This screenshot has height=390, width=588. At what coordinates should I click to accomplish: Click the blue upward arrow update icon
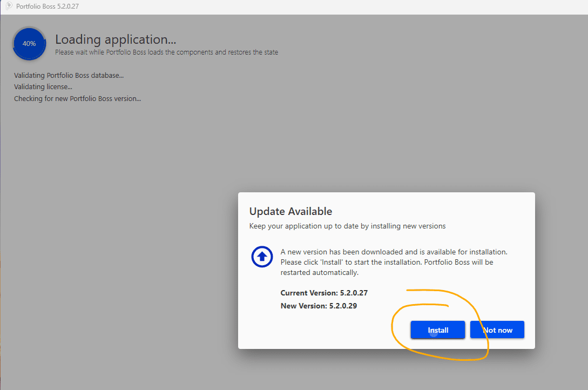click(262, 257)
